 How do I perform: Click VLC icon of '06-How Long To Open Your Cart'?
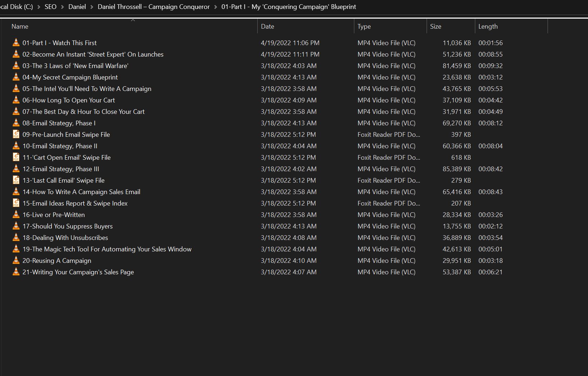point(16,100)
